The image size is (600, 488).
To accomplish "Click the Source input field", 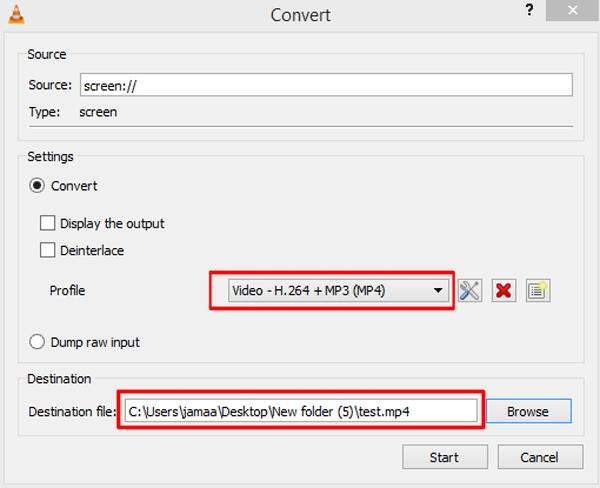I will tap(326, 85).
